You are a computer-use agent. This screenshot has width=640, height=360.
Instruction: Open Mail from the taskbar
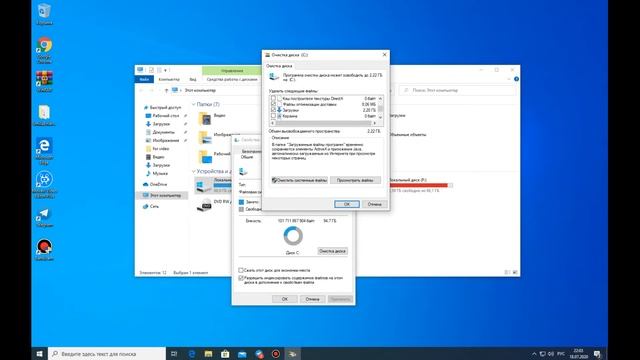242,353
